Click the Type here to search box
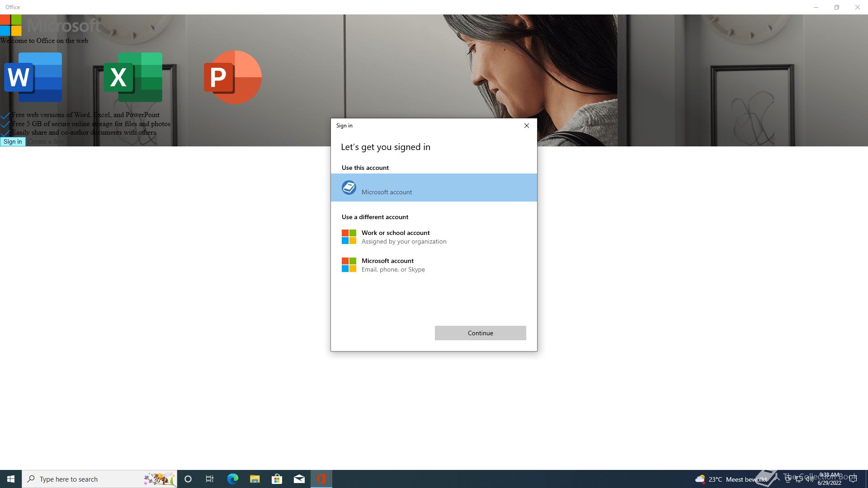868x488 pixels. tap(99, 479)
